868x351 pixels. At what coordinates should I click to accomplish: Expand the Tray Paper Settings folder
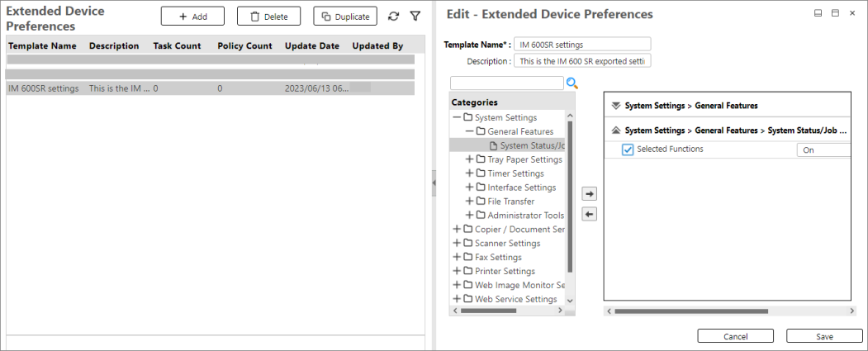pyautogui.click(x=470, y=159)
